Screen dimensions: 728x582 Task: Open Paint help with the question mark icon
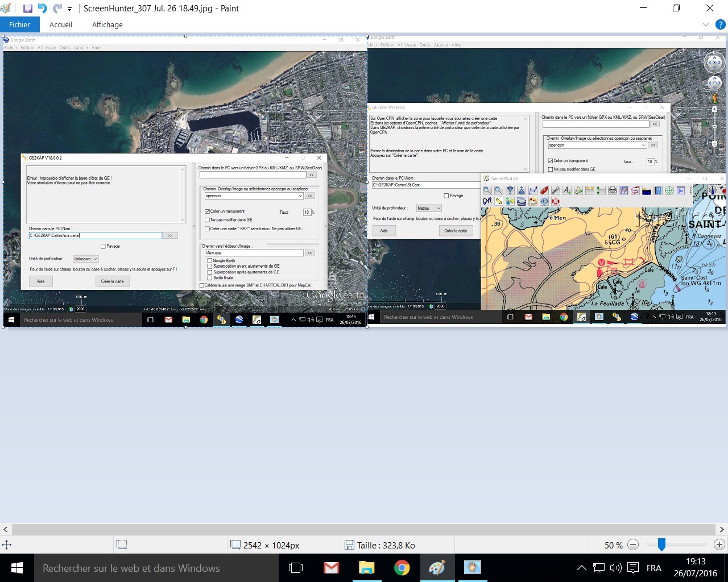pos(720,24)
